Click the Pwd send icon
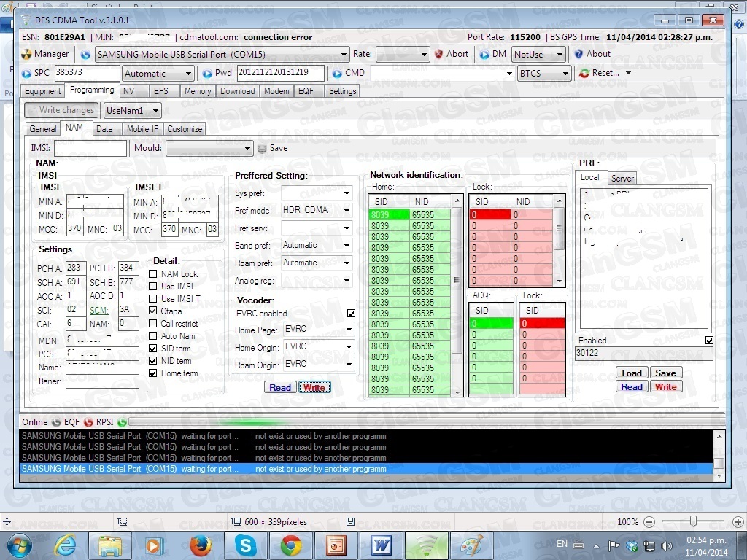Screen dimensions: 747x560 207,74
